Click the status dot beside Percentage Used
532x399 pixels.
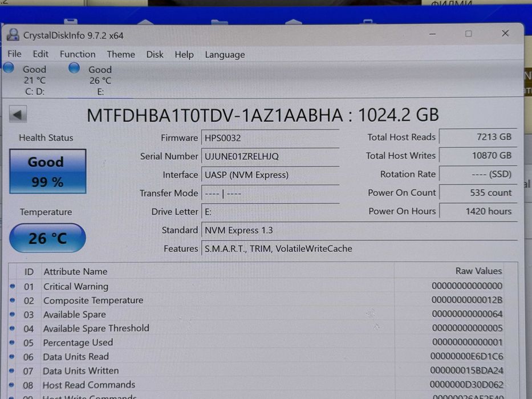coord(12,343)
